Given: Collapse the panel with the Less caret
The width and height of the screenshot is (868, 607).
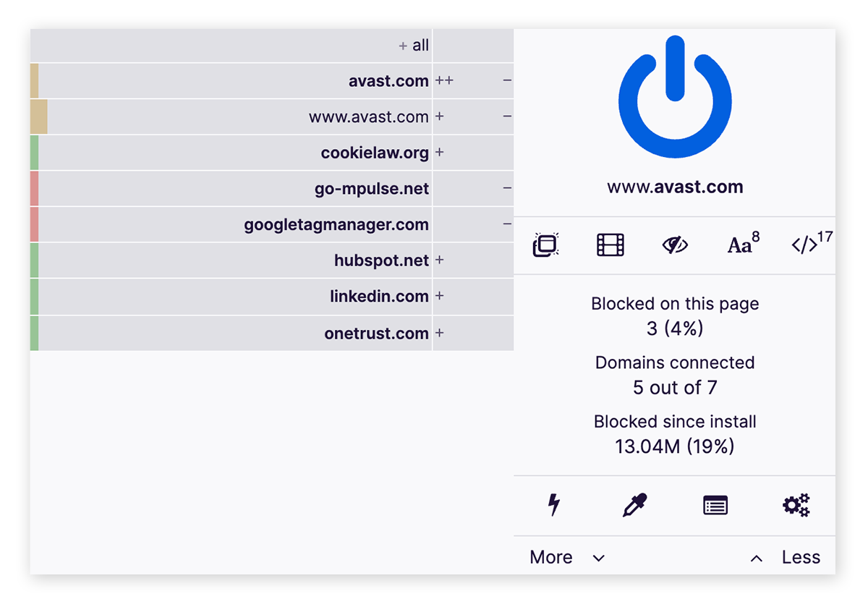Looking at the screenshot, I should click(757, 557).
